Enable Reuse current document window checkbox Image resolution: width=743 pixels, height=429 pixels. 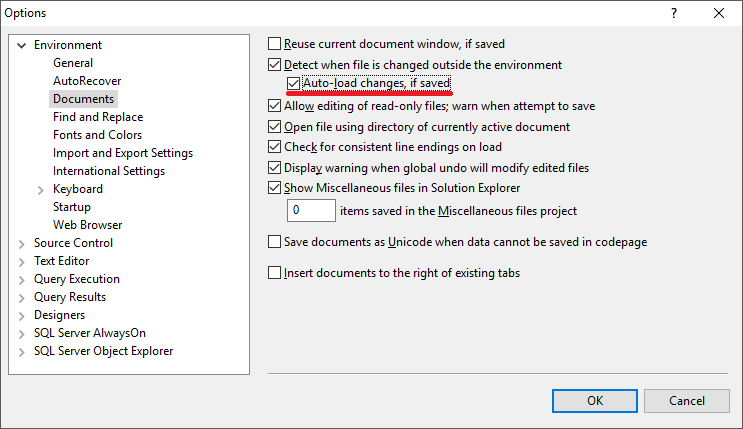pyautogui.click(x=274, y=44)
